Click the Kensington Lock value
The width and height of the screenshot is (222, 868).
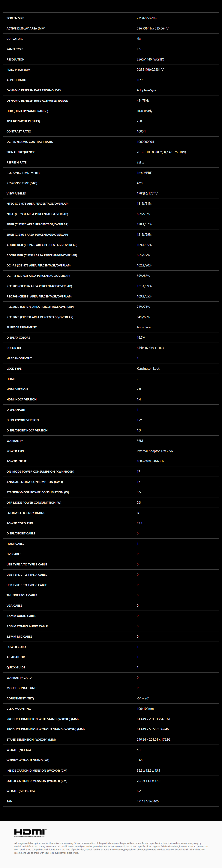(148, 369)
